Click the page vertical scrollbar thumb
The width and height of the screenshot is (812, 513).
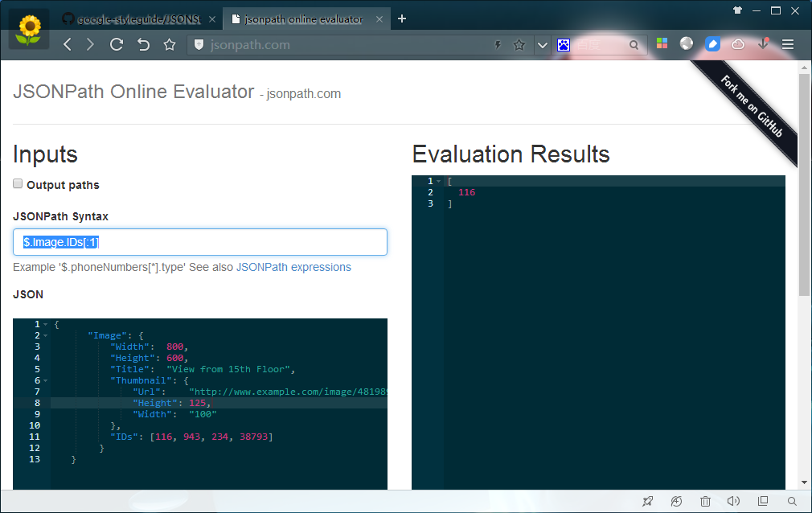click(804, 184)
